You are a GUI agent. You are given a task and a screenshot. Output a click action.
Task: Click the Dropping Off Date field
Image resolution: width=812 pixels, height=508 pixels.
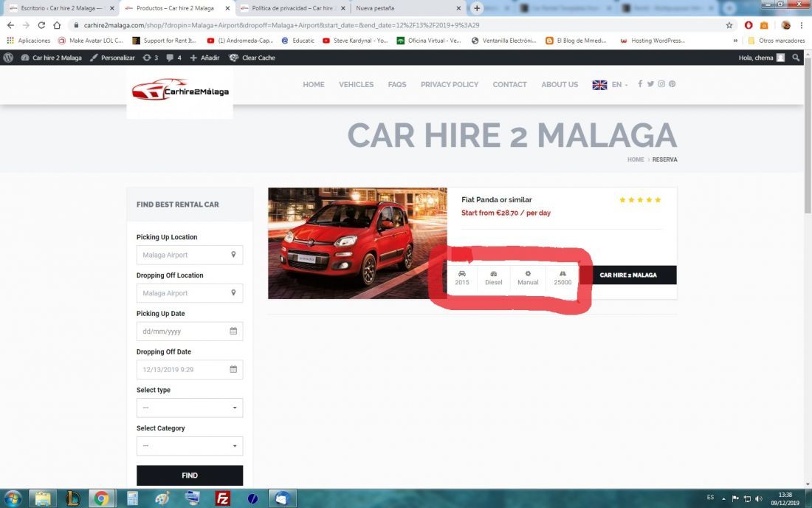tap(190, 370)
